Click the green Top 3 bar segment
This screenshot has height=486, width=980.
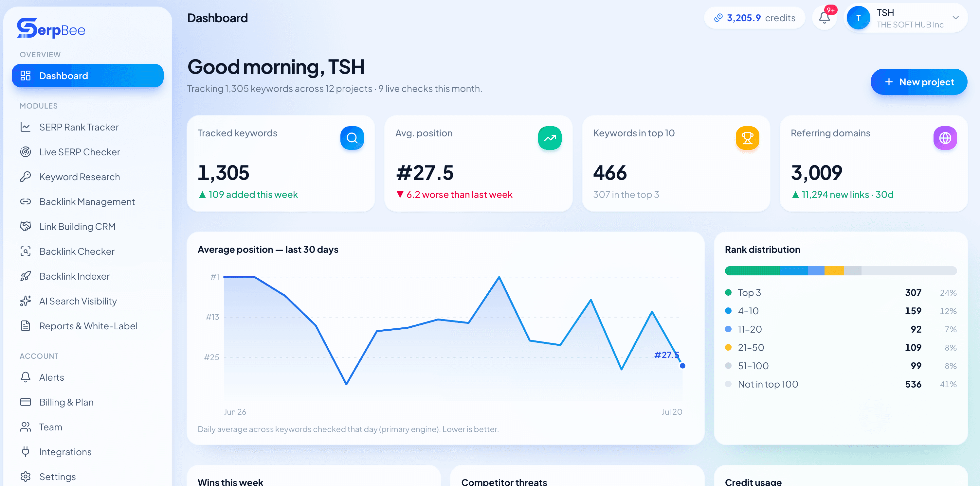tap(752, 270)
